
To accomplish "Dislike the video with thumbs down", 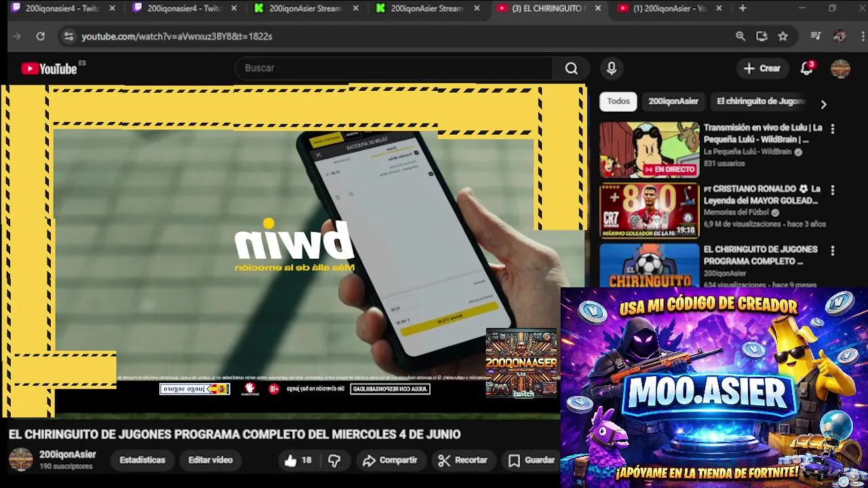I will (334, 460).
